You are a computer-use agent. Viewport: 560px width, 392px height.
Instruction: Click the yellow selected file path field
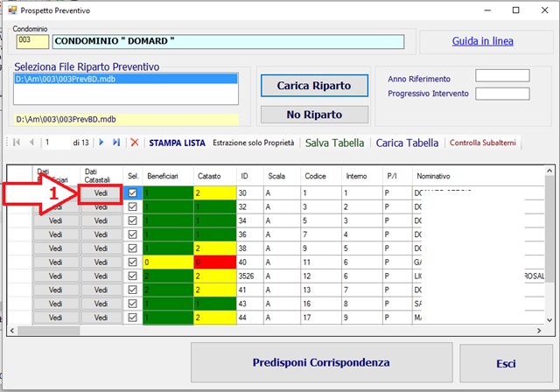pos(126,119)
